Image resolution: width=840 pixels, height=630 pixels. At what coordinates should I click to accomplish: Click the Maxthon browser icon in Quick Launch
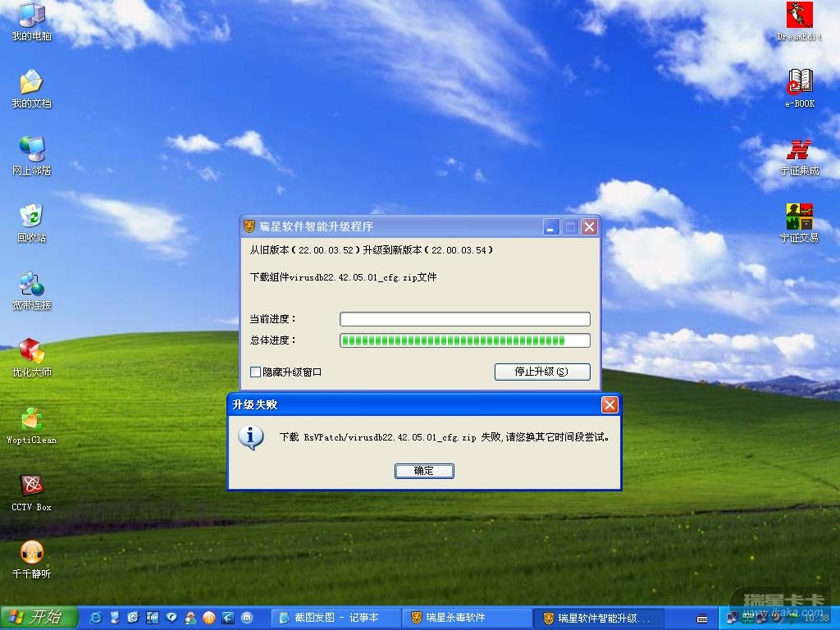247,618
